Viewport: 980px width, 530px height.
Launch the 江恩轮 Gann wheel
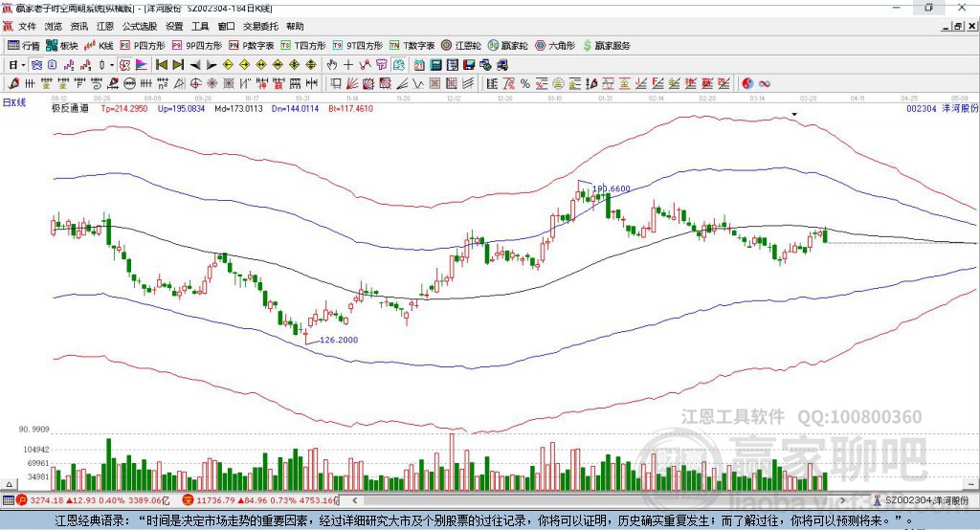pyautogui.click(x=461, y=46)
